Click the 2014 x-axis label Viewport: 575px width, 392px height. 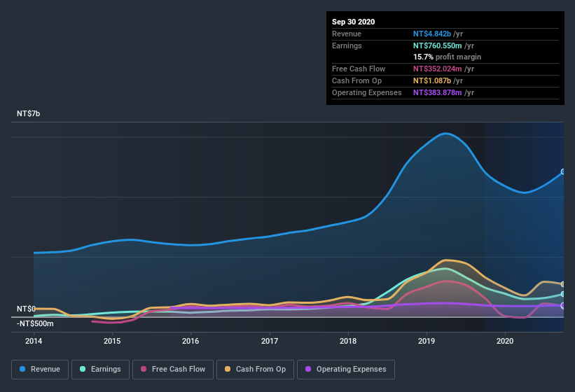click(34, 341)
